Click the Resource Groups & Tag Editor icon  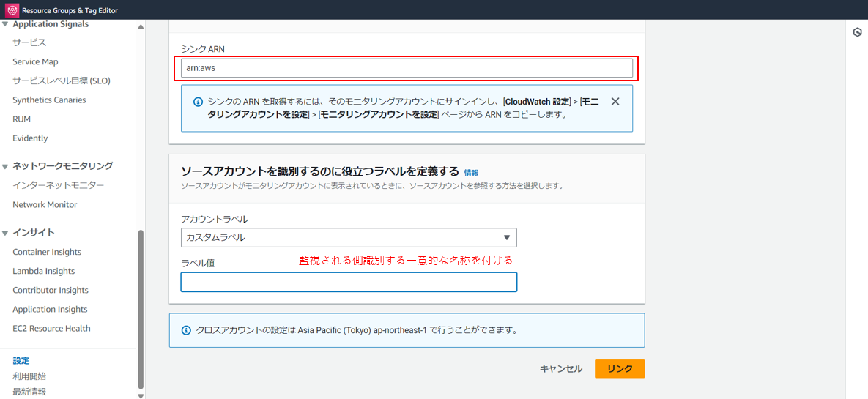(x=12, y=10)
